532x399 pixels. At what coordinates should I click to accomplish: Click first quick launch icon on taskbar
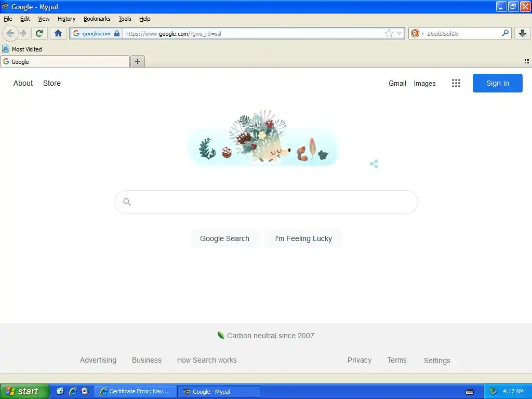(60, 391)
